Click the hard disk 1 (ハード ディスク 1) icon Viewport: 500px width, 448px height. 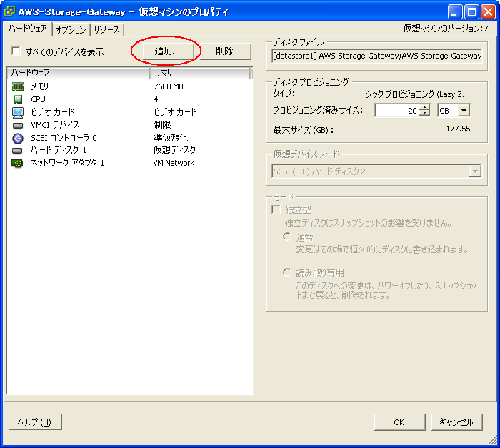[18, 150]
